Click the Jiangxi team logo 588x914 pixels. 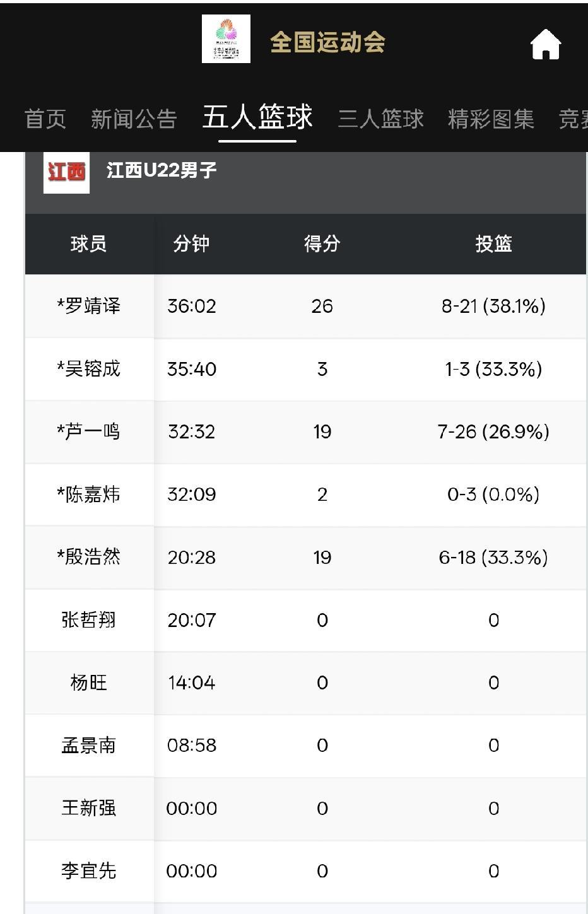tap(66, 171)
